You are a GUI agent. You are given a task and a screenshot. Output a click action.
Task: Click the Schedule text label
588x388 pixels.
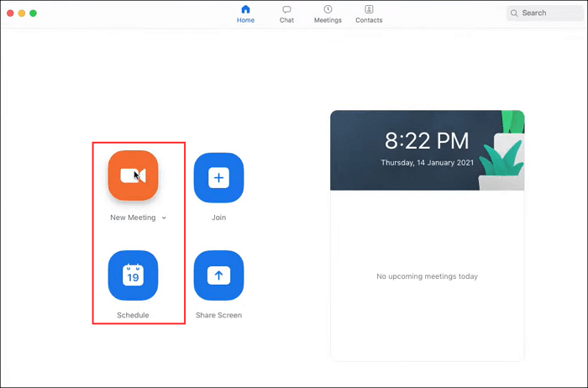click(133, 316)
